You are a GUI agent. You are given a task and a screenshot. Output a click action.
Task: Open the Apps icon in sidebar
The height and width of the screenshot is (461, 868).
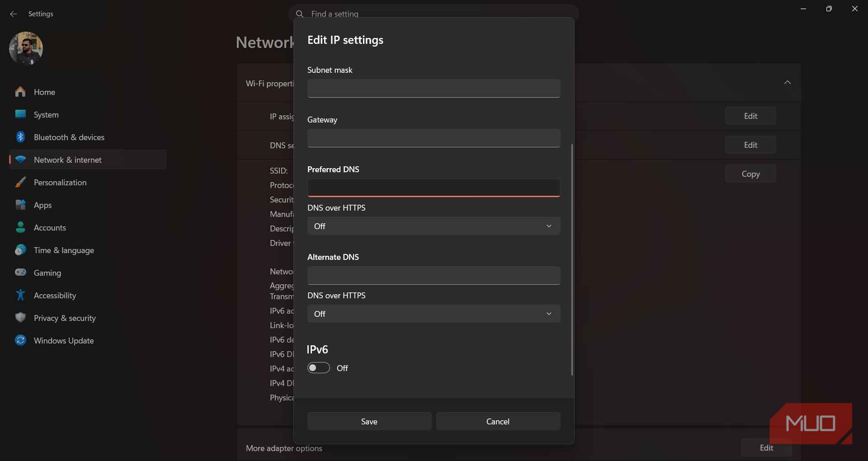(x=20, y=205)
